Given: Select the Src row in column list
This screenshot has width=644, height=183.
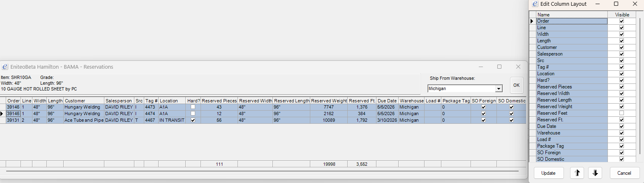Looking at the screenshot, I should [572, 60].
